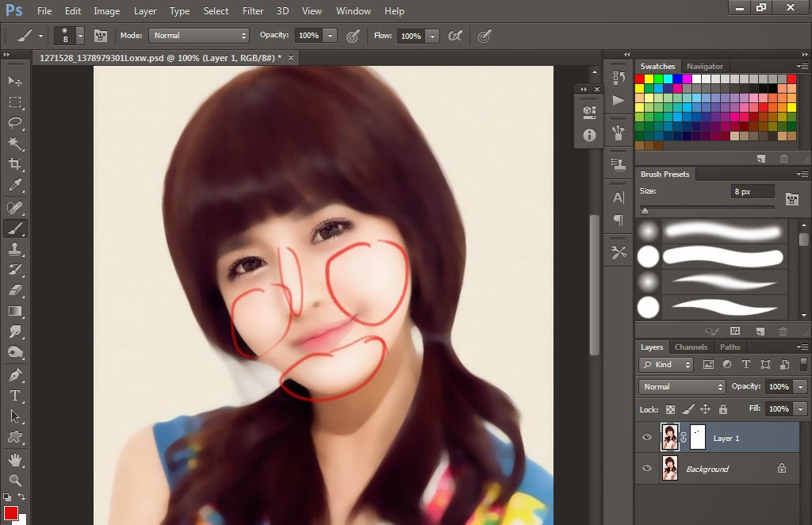Click the red foreground color swatch
Image resolution: width=812 pixels, height=525 pixels.
[x=11, y=513]
